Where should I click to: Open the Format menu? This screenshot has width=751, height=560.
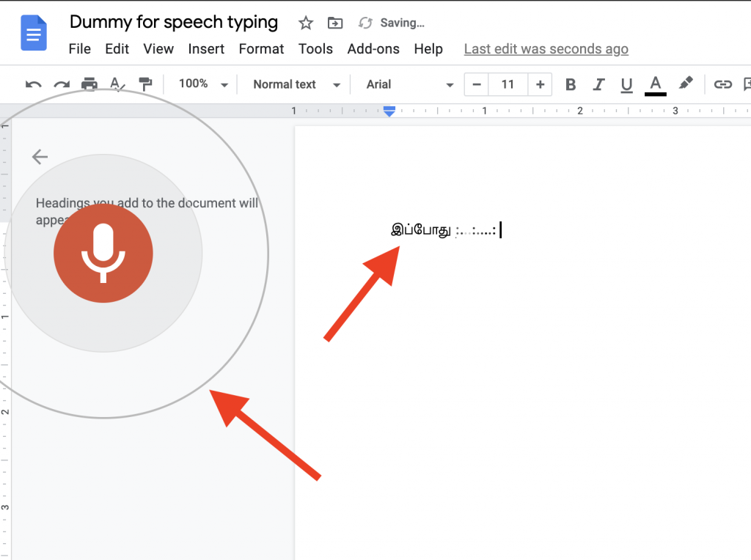[x=262, y=49]
